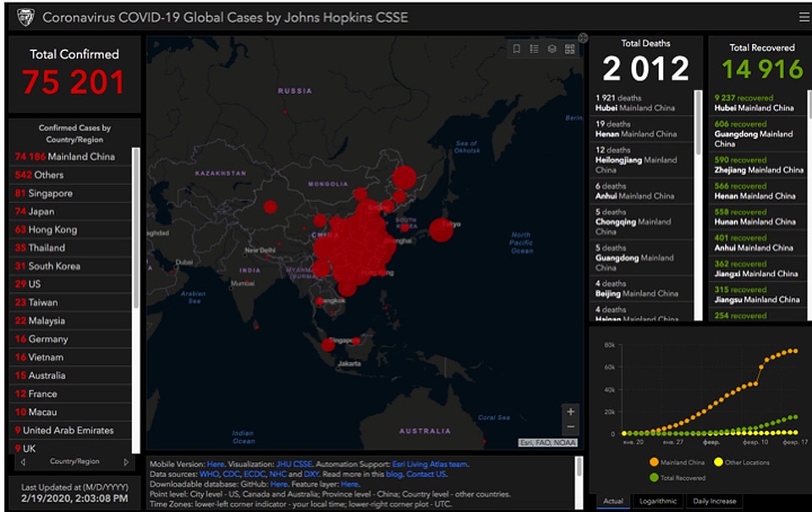Open the DXY data source link
Viewport: 812px width, 512px height.
pos(310,474)
